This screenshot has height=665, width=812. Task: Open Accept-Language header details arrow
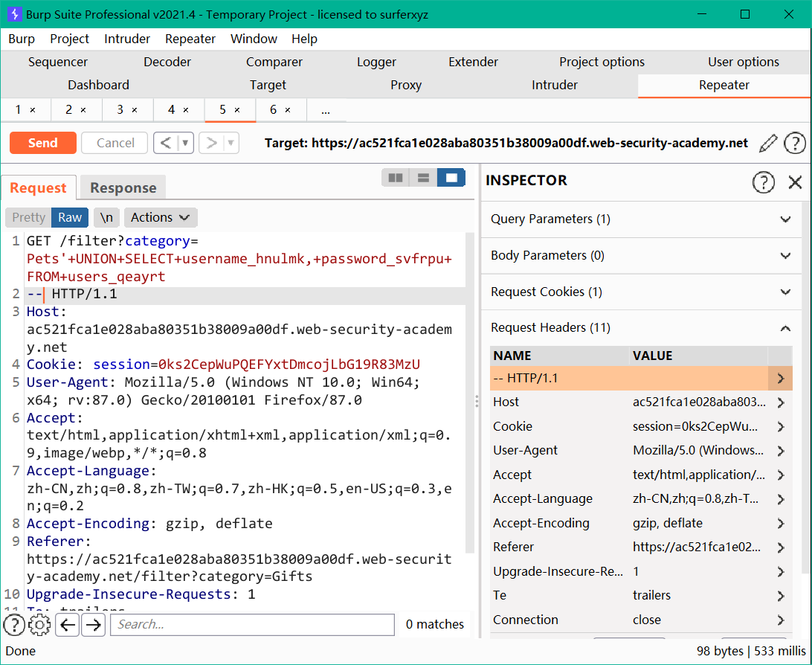[x=781, y=499]
